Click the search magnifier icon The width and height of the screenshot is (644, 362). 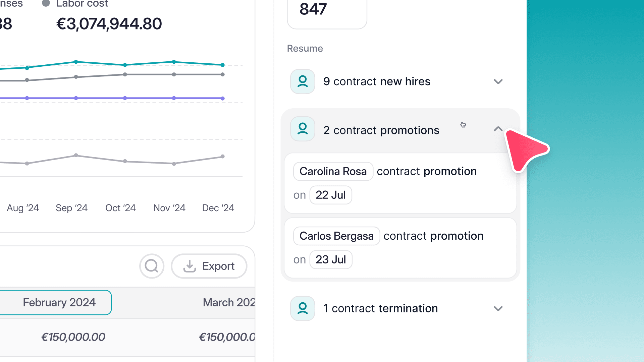(x=152, y=266)
